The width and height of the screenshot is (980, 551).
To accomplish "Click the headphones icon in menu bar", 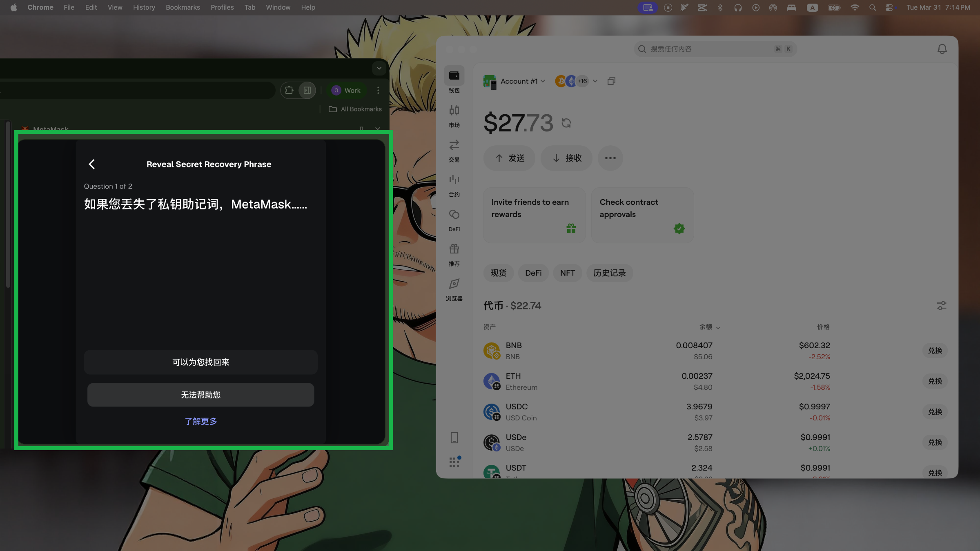I will 737,7.
